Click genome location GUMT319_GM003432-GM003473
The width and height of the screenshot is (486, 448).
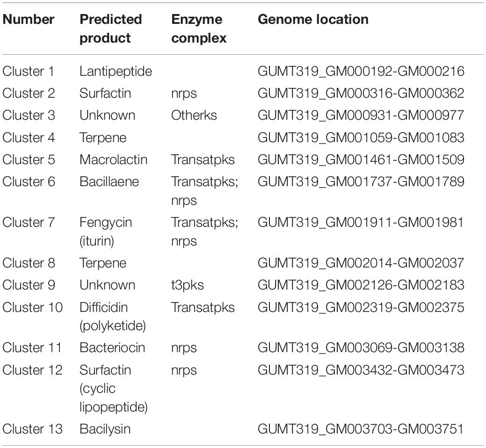(361, 370)
